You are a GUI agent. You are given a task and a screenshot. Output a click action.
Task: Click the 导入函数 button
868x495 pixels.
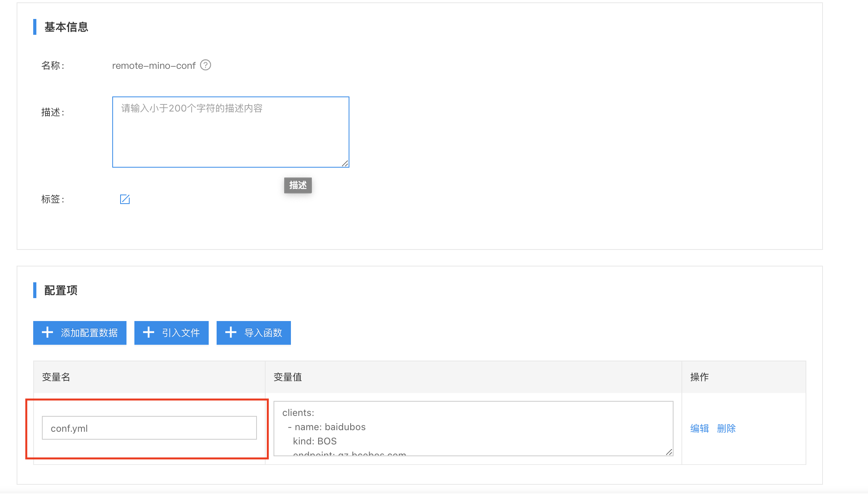click(254, 333)
